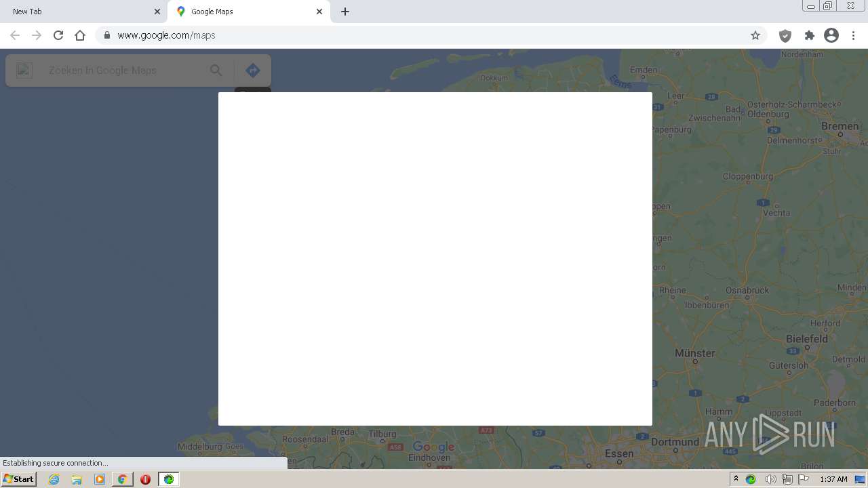
Task: Open the Google Maps menu icon
Action: [24, 70]
